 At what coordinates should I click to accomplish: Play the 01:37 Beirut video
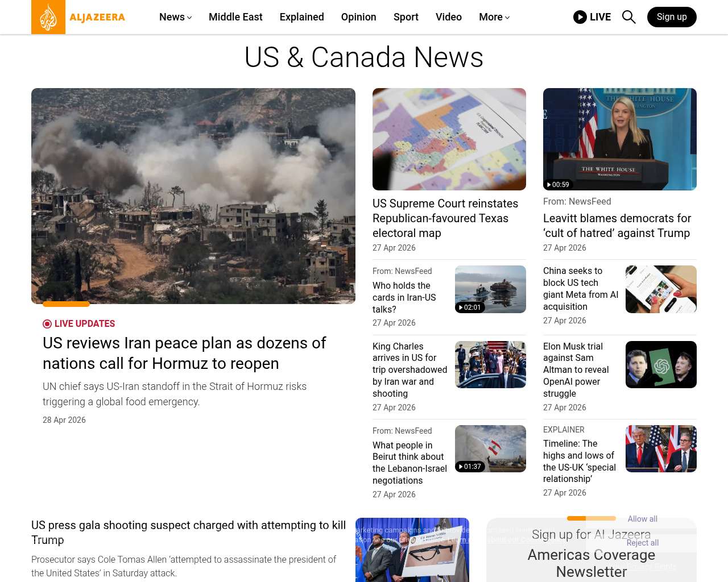coord(470,467)
